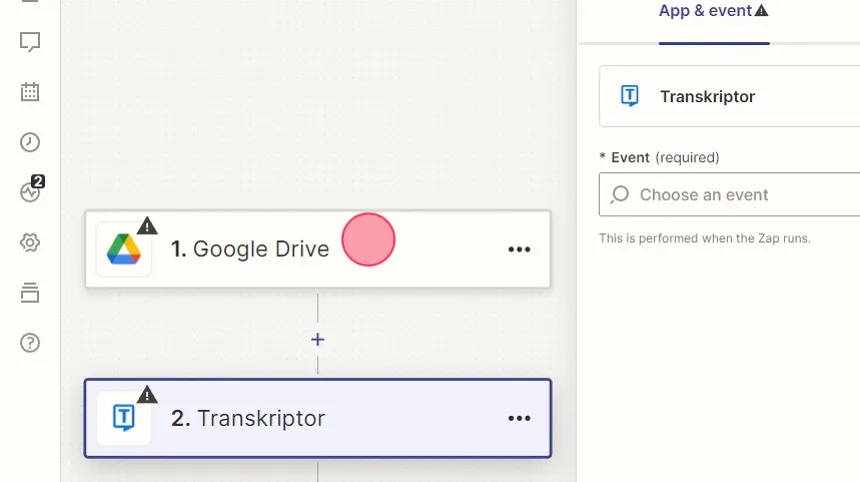Image resolution: width=860 pixels, height=482 pixels.
Task: Open the Transkriptor app selector box
Action: tap(729, 96)
